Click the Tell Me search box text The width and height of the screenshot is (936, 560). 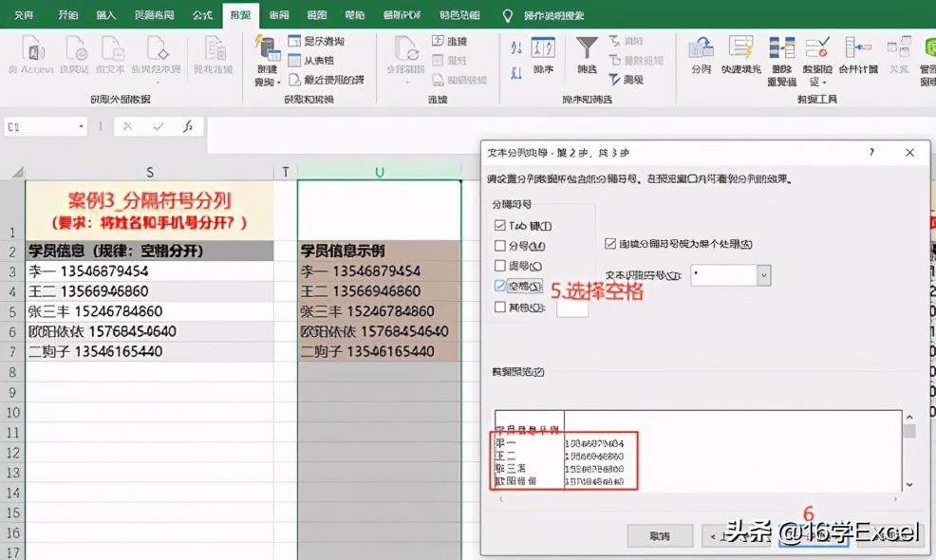coord(554,15)
